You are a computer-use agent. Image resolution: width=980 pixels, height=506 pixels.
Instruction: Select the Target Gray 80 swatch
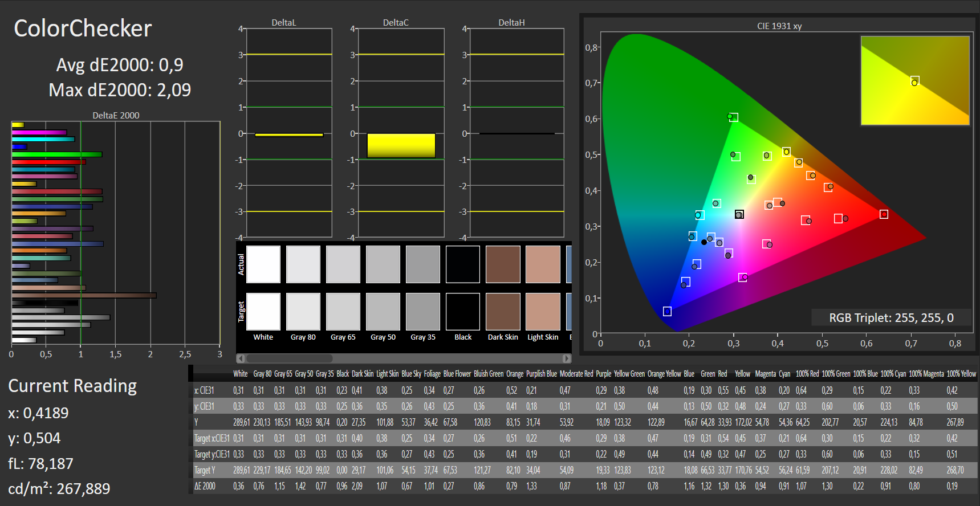point(303,312)
